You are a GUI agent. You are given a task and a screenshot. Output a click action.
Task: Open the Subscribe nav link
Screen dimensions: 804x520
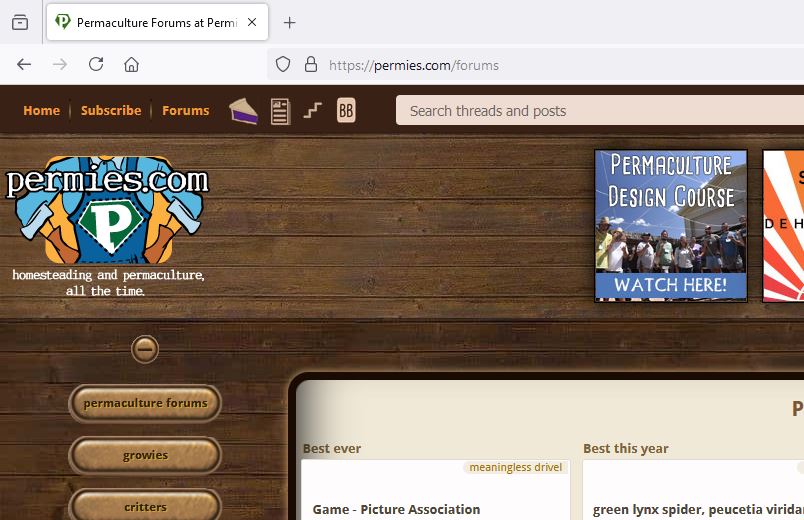click(x=111, y=110)
